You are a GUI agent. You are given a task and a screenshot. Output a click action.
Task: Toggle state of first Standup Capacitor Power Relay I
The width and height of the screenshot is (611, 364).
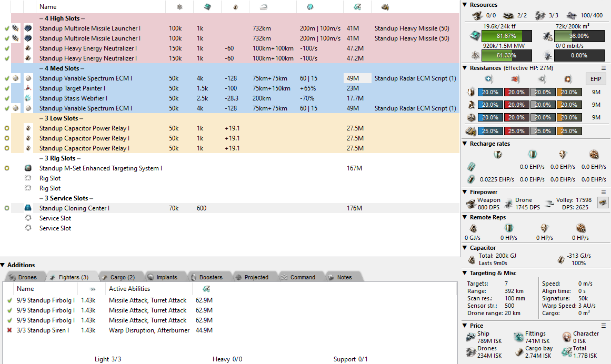[x=7, y=128]
